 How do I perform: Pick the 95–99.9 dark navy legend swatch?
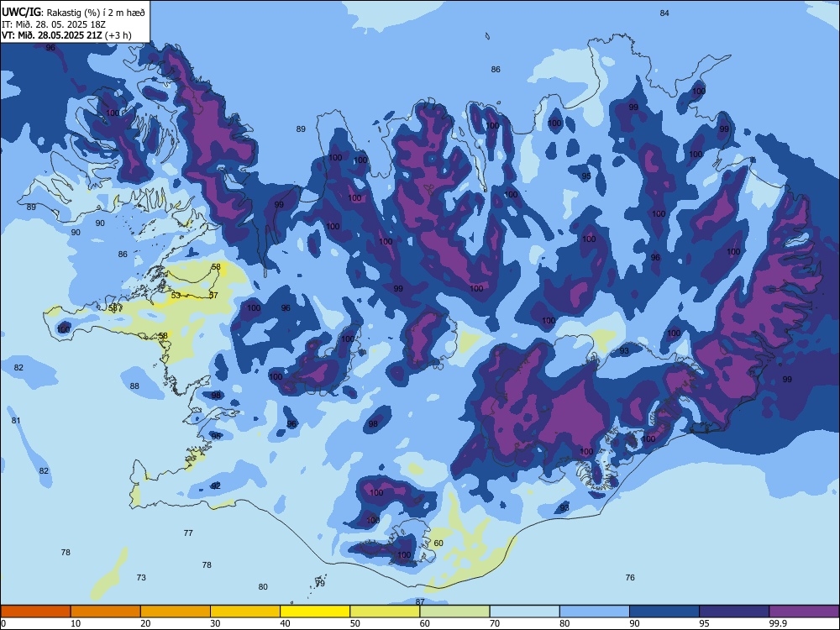(x=734, y=612)
